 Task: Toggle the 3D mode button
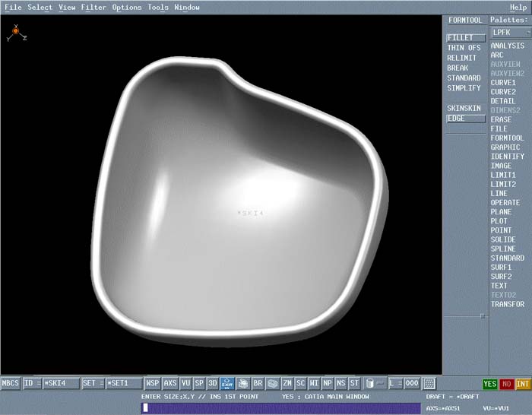click(x=213, y=384)
